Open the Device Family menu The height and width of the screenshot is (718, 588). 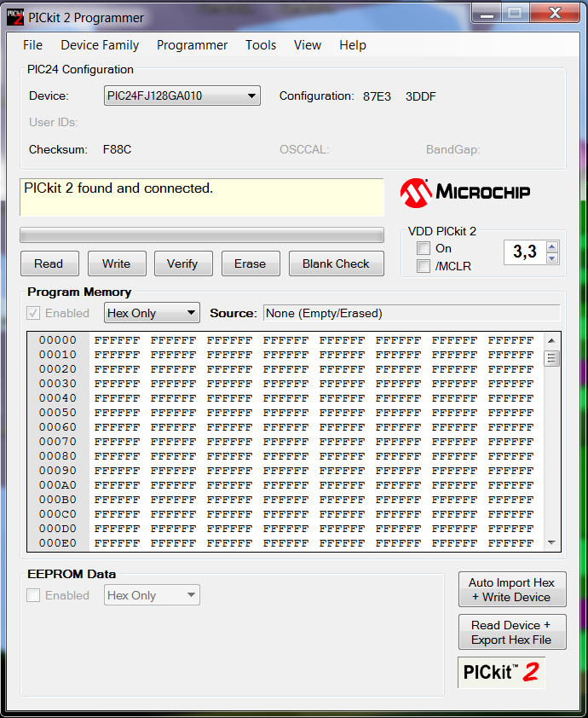pos(100,45)
